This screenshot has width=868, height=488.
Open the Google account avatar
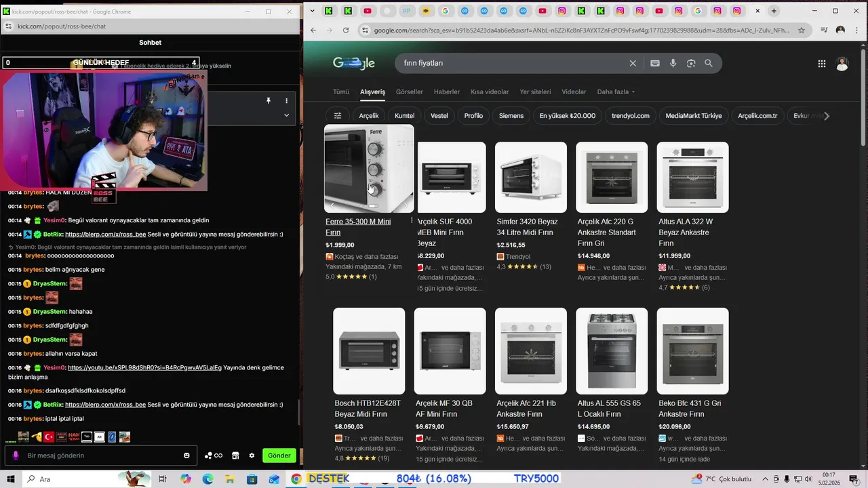tap(842, 64)
